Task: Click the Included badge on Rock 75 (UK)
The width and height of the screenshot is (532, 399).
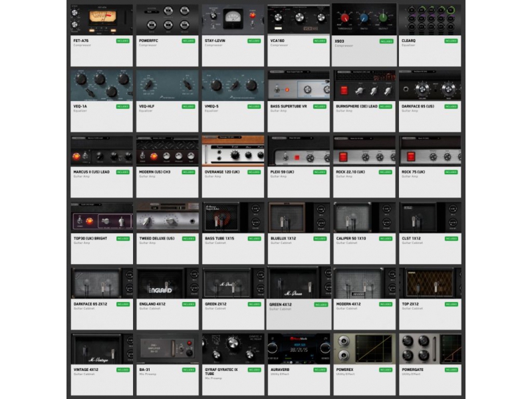Action: 451,172
